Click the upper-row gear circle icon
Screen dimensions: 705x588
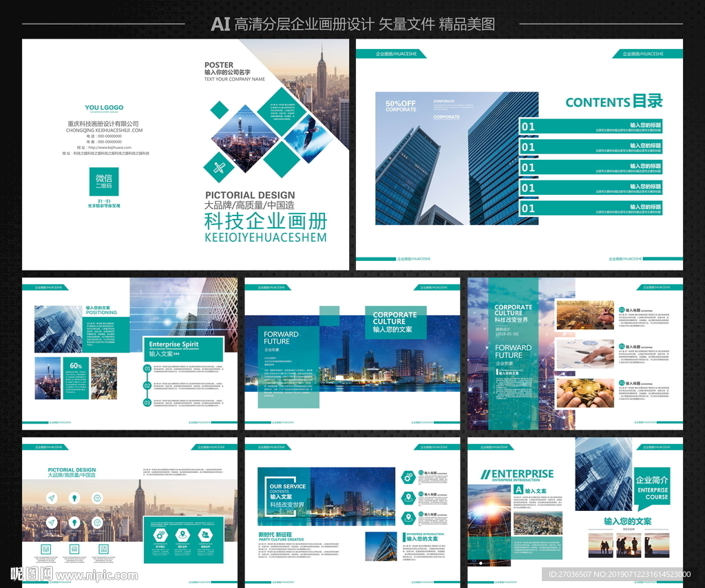[97, 498]
